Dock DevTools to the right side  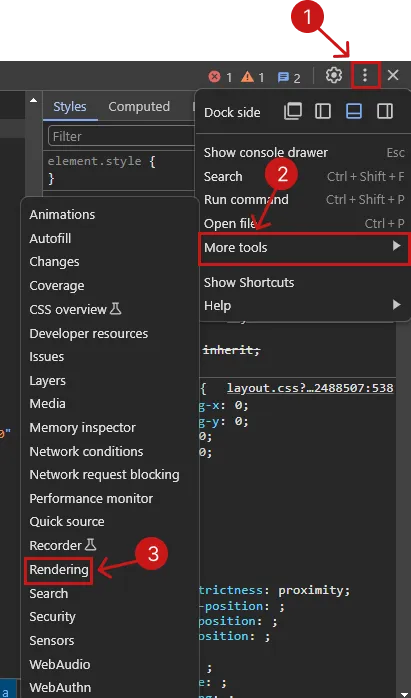385,111
